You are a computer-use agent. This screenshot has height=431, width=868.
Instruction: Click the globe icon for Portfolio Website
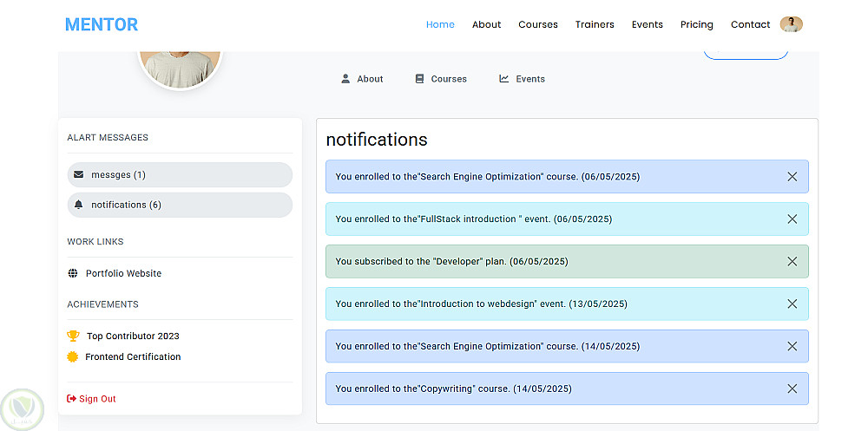pyautogui.click(x=73, y=273)
